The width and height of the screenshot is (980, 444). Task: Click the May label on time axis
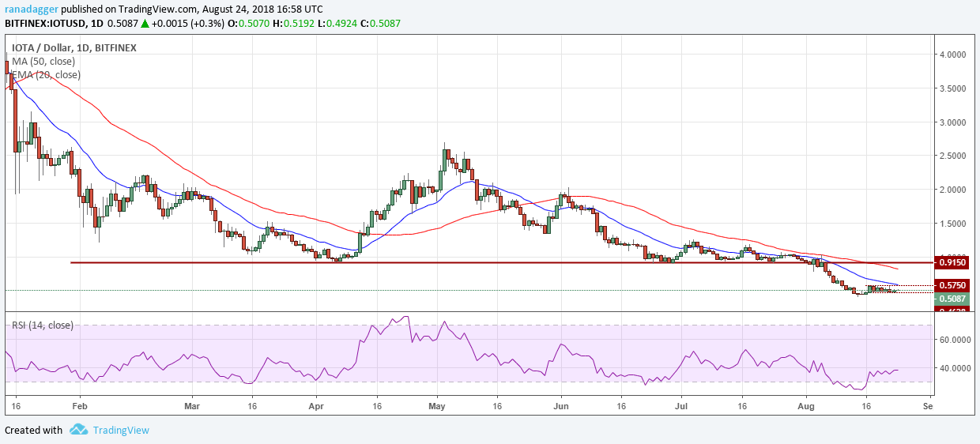point(437,404)
